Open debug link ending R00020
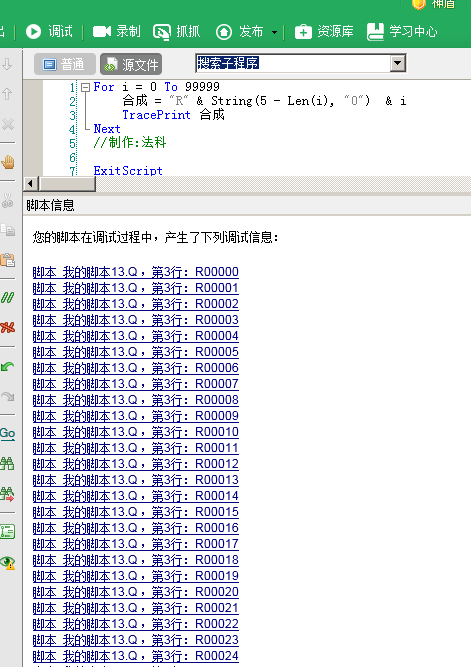The width and height of the screenshot is (471, 667). click(x=135, y=592)
